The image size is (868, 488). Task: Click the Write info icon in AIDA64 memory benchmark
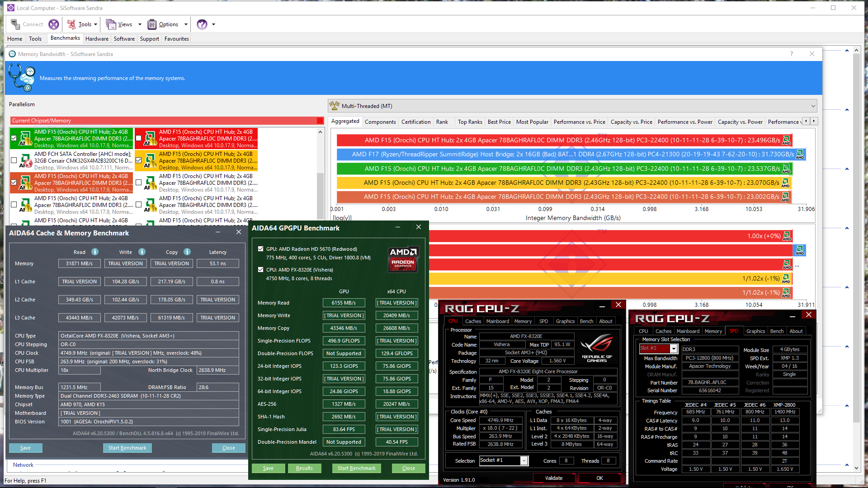pyautogui.click(x=142, y=252)
